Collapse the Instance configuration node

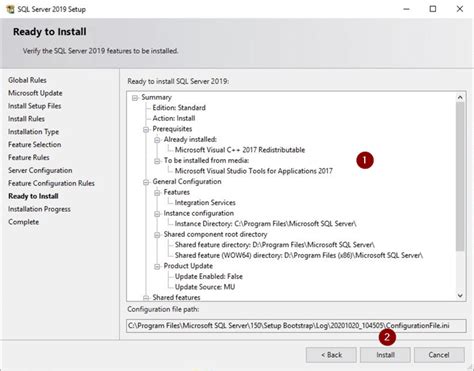coord(157,214)
